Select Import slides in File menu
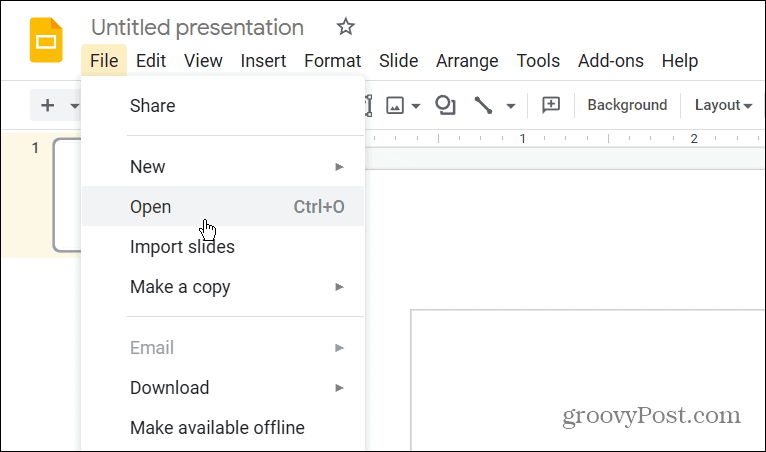This screenshot has height=452, width=766. [x=182, y=247]
